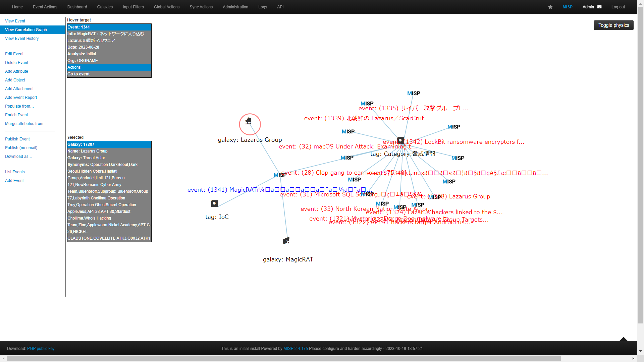Image resolution: width=644 pixels, height=362 pixels.
Task: Click Log out
Action: 618,7
